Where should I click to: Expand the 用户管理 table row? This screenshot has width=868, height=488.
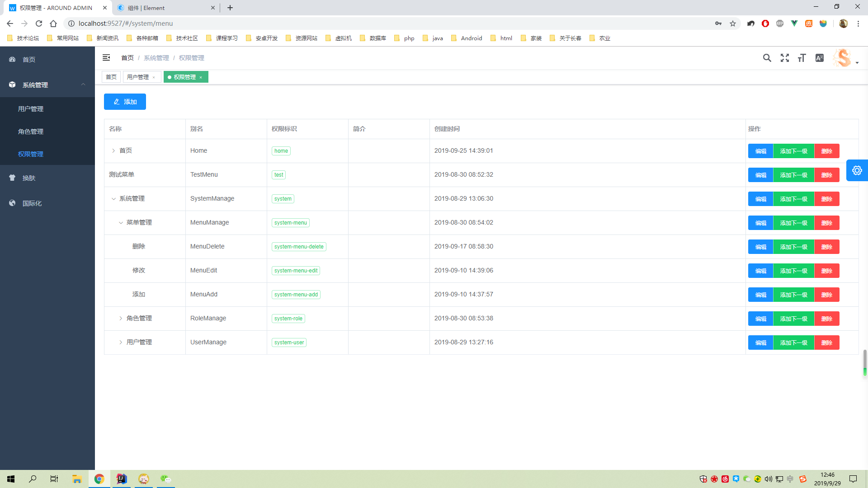coord(121,342)
